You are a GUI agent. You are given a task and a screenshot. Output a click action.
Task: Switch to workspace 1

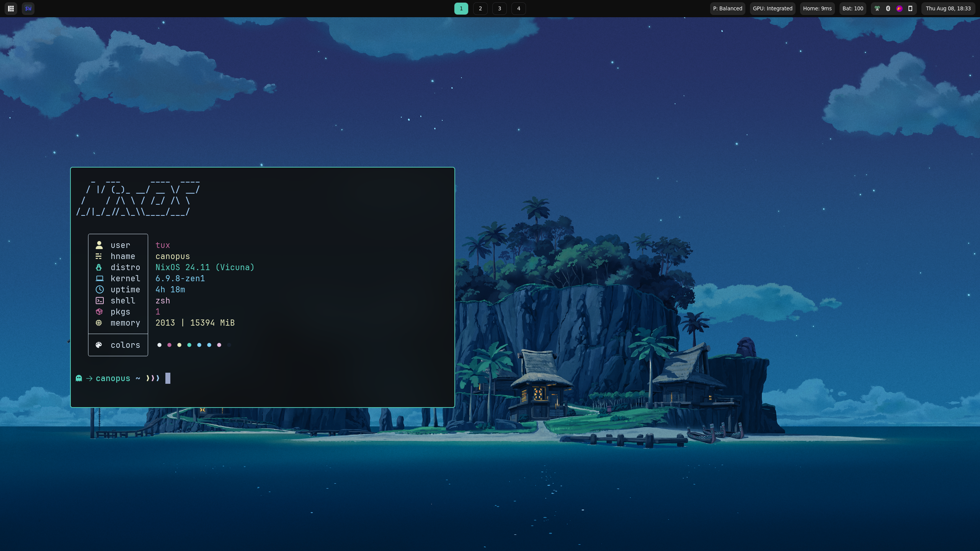tap(461, 8)
